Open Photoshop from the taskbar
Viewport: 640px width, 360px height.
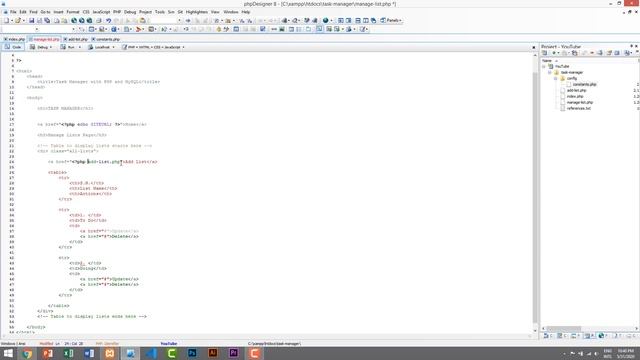click(192, 353)
